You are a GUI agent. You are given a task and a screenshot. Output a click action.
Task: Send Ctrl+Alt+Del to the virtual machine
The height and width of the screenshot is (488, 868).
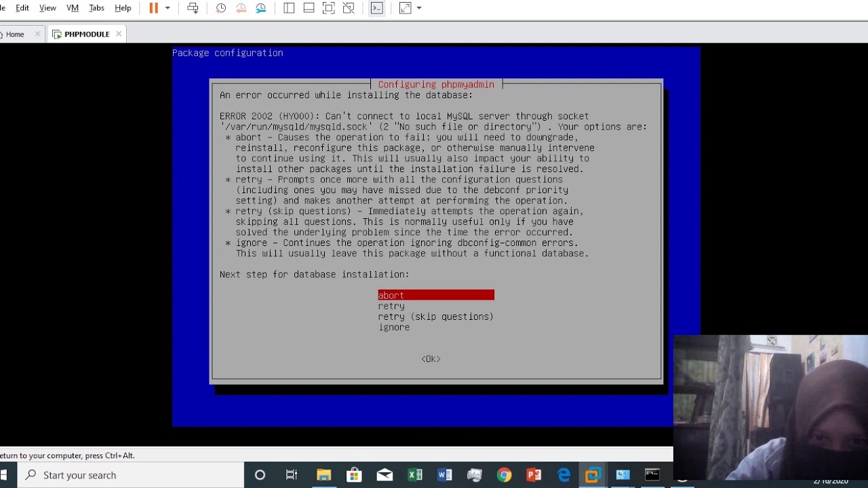pos(193,8)
